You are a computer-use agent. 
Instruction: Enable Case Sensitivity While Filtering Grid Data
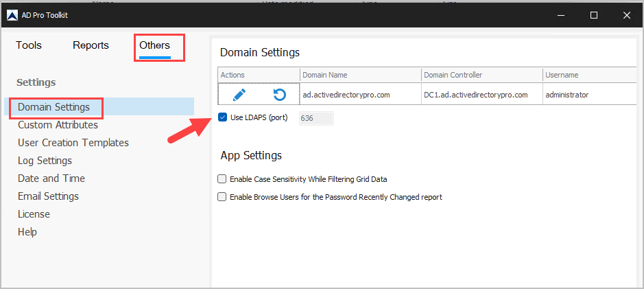pyautogui.click(x=222, y=179)
